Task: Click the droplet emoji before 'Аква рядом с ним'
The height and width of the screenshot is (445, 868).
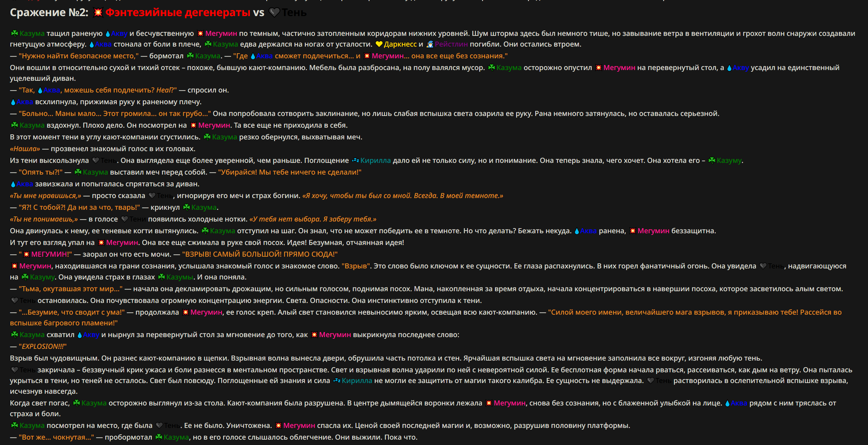Action: (x=727, y=403)
